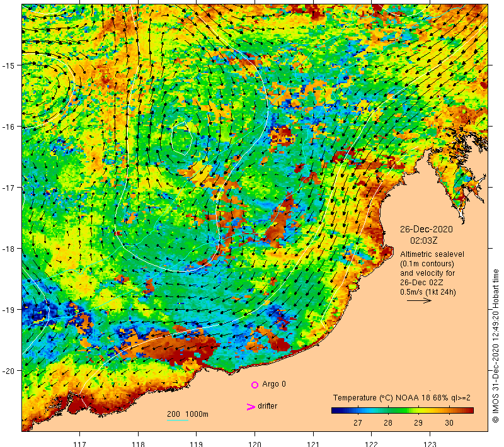Screen dimensions: 504x447
Task: Click the magenta Argo circle legend marker
Action: tap(255, 385)
